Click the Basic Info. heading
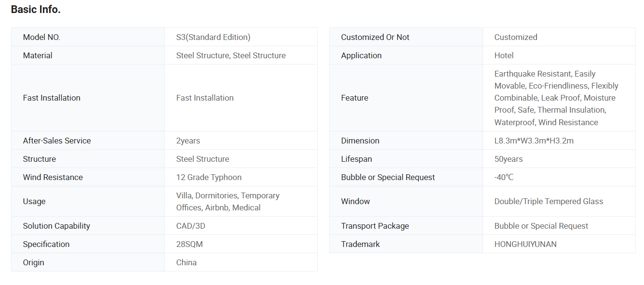This screenshot has height=285, width=644. point(36,10)
